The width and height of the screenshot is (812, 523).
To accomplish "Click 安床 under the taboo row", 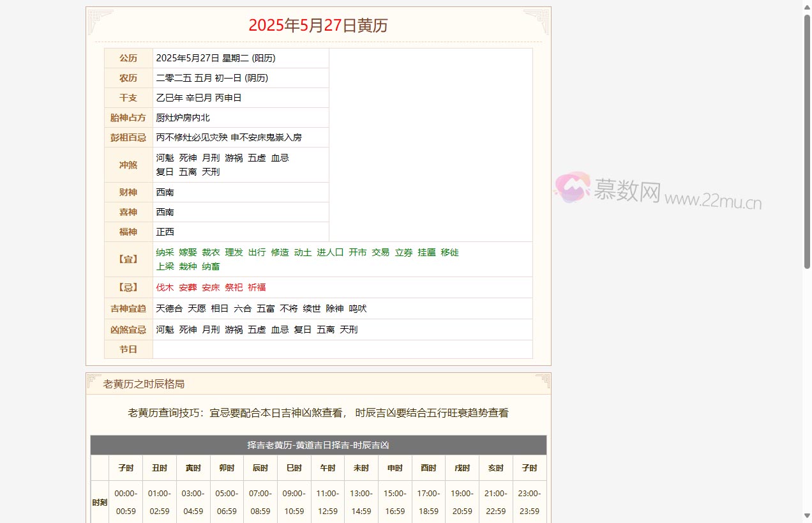I will tap(211, 287).
